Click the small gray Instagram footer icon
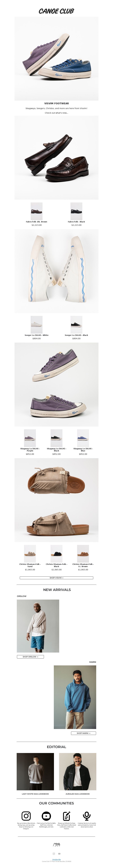Screen dimensions: 113x868 point(54,853)
